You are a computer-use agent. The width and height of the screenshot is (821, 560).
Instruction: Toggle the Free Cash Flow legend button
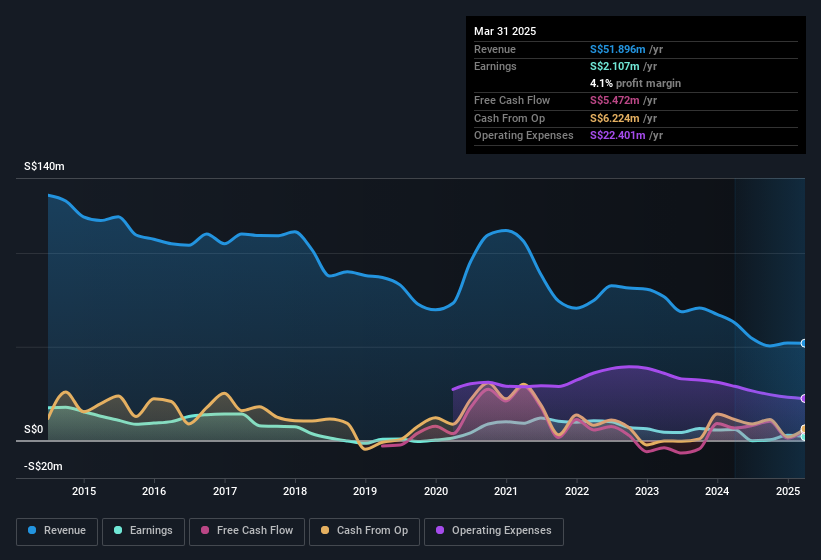pyautogui.click(x=247, y=531)
